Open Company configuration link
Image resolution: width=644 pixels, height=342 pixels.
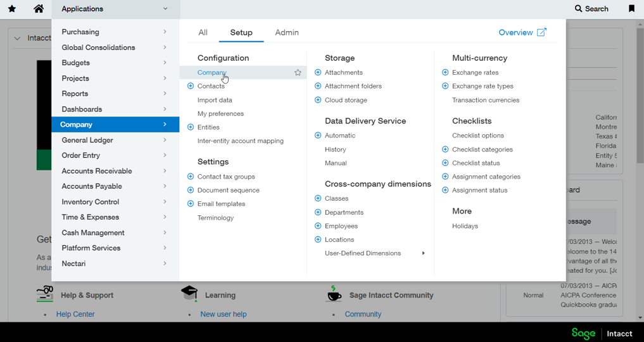point(212,73)
